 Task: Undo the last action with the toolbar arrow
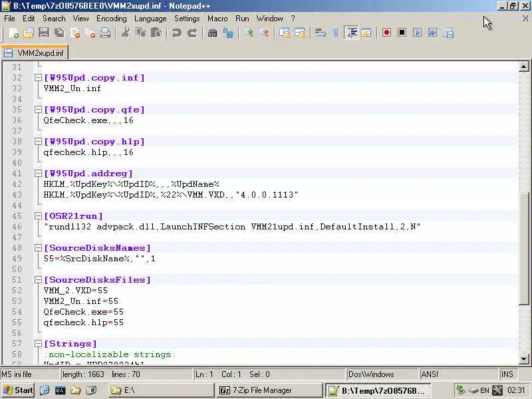176,33
